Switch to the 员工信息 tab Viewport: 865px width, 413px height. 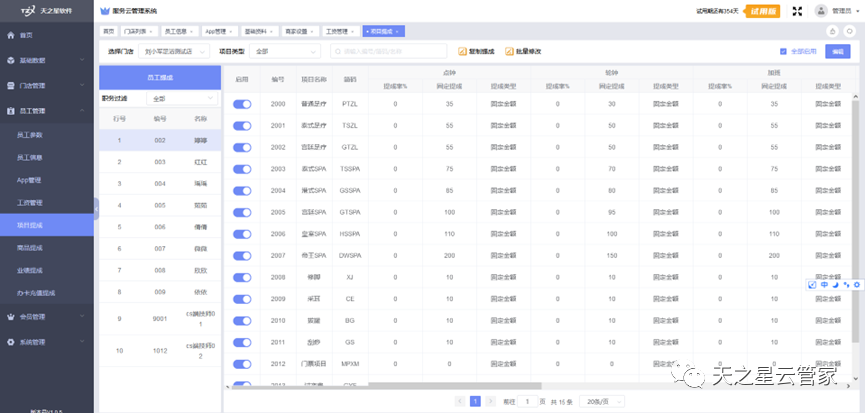(172, 31)
